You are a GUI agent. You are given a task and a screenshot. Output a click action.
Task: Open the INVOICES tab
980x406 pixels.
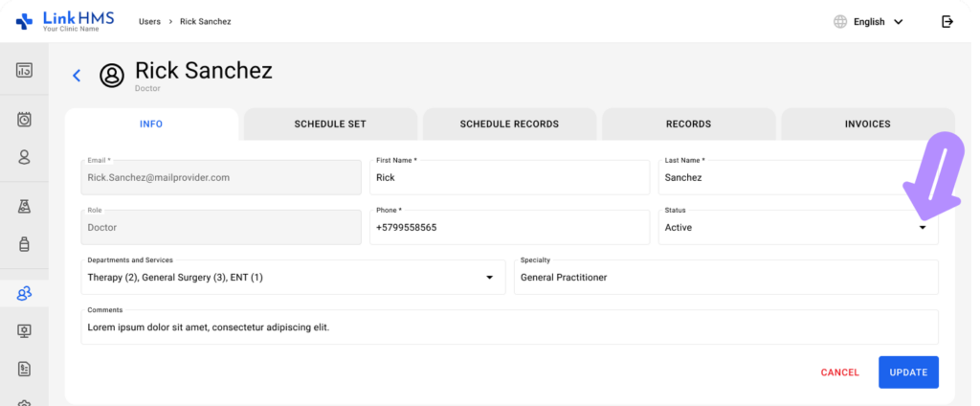click(x=867, y=124)
